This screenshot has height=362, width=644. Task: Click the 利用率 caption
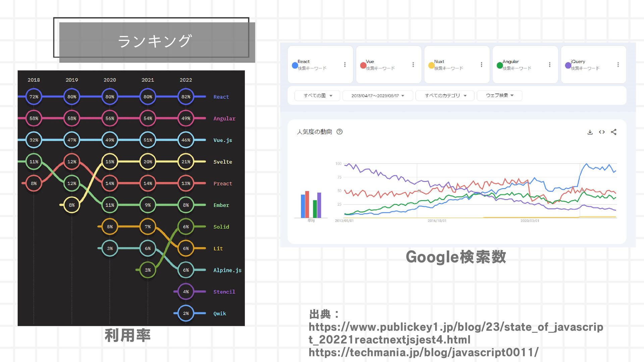point(127,335)
